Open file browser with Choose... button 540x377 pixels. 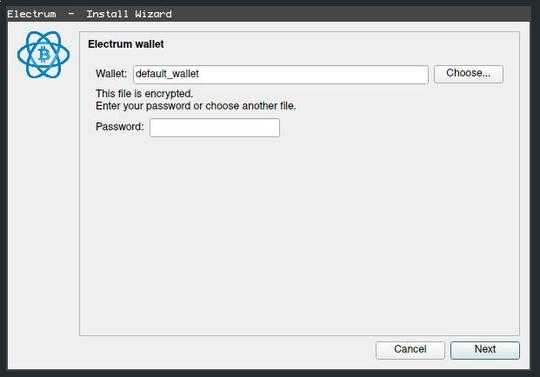tap(468, 73)
